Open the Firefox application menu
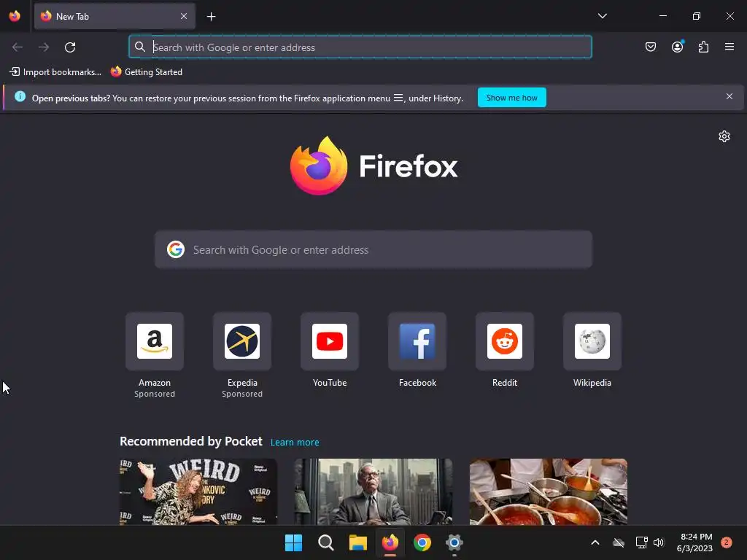Image resolution: width=747 pixels, height=560 pixels. [729, 47]
